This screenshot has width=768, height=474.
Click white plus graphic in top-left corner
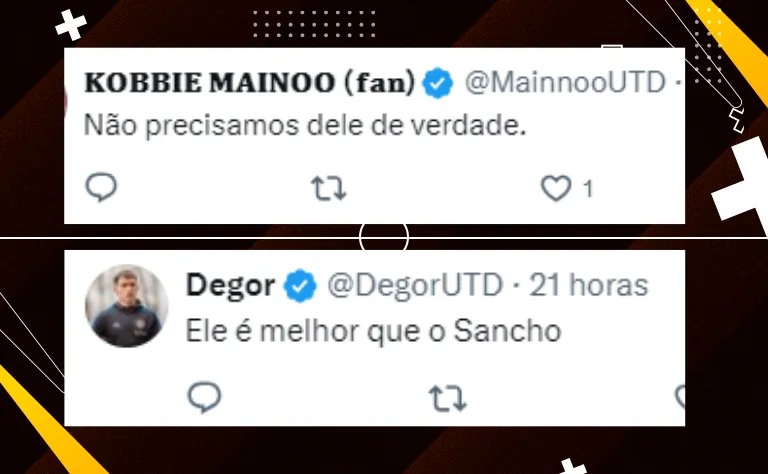click(x=71, y=25)
